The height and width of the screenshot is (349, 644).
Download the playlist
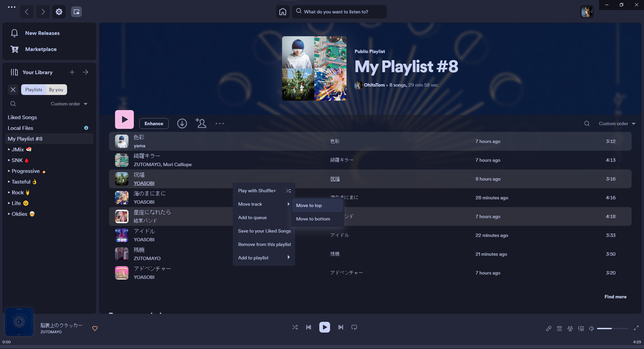point(182,123)
